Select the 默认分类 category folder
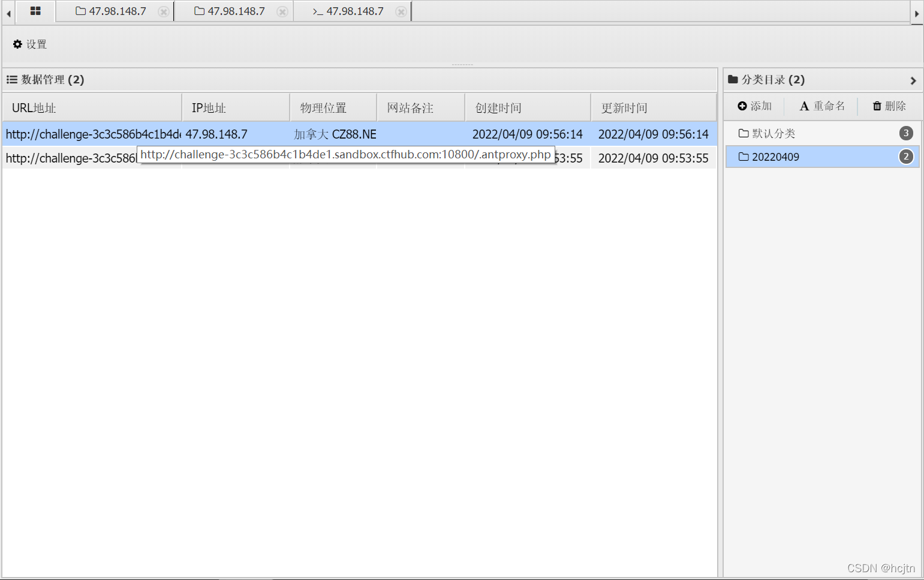Screen dimensions: 924x580 pos(822,133)
